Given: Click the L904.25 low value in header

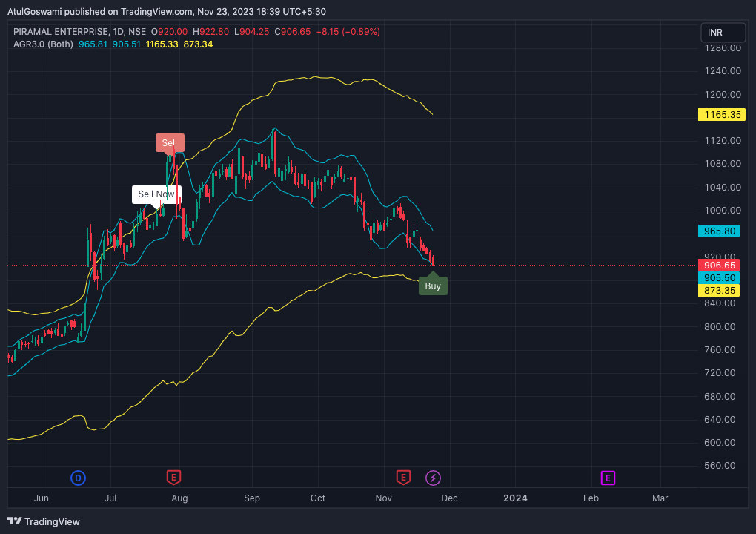Looking at the screenshot, I should (252, 32).
